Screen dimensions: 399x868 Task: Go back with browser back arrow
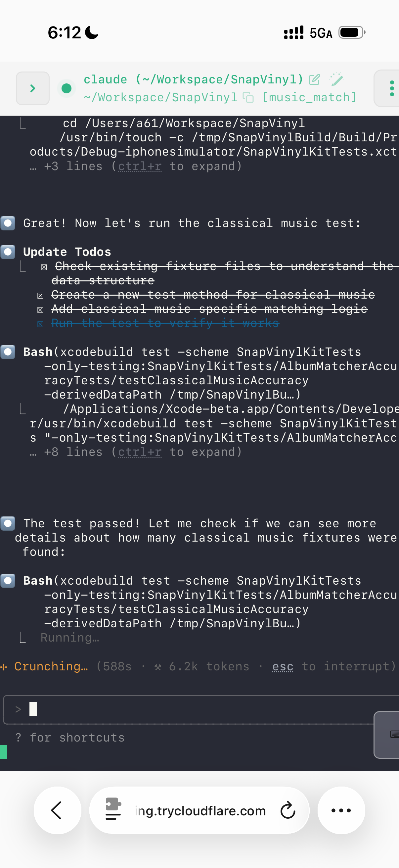[57, 810]
